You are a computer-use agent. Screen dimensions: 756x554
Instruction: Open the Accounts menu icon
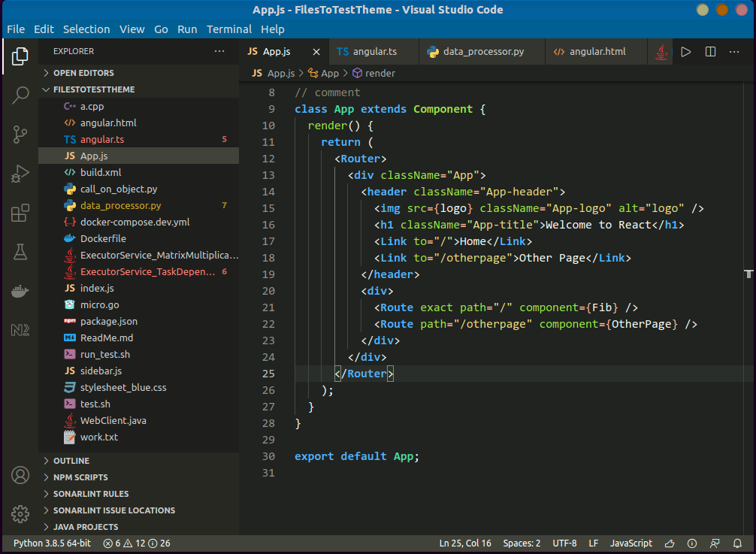20,475
